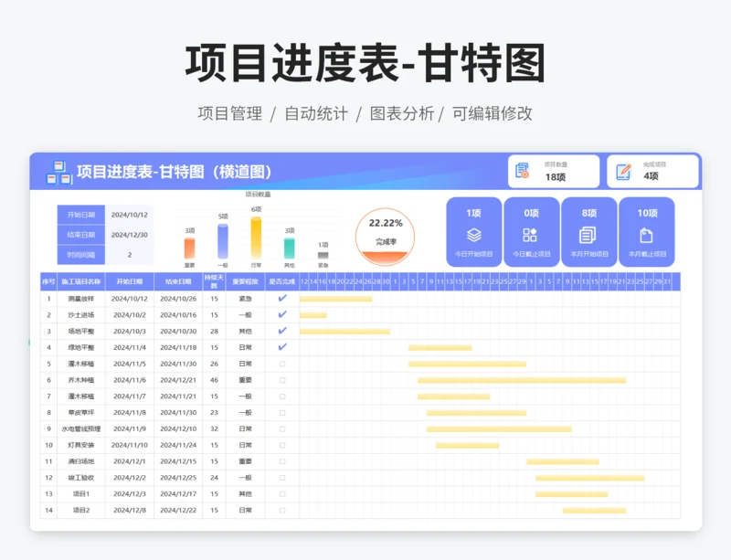This screenshot has width=731, height=560.
Task: Click the end date cell 2024/12/10
Action: click(178, 429)
